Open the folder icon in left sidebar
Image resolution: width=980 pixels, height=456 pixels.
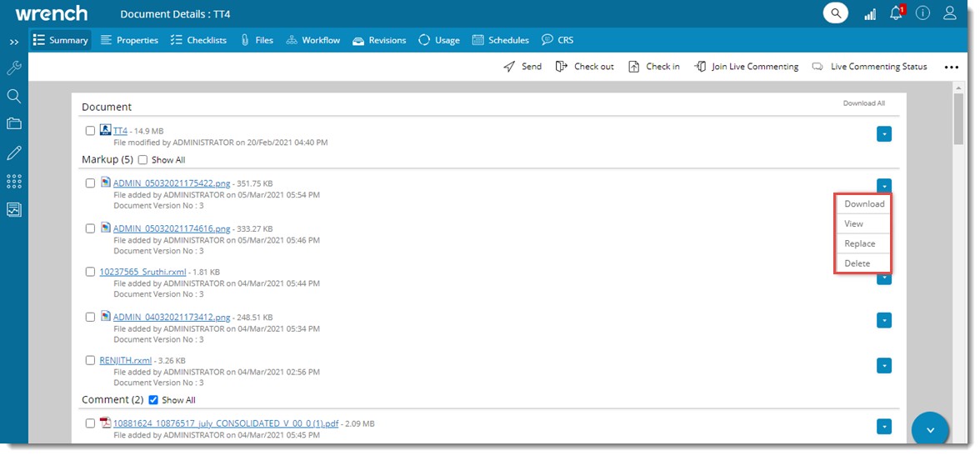pyautogui.click(x=13, y=124)
